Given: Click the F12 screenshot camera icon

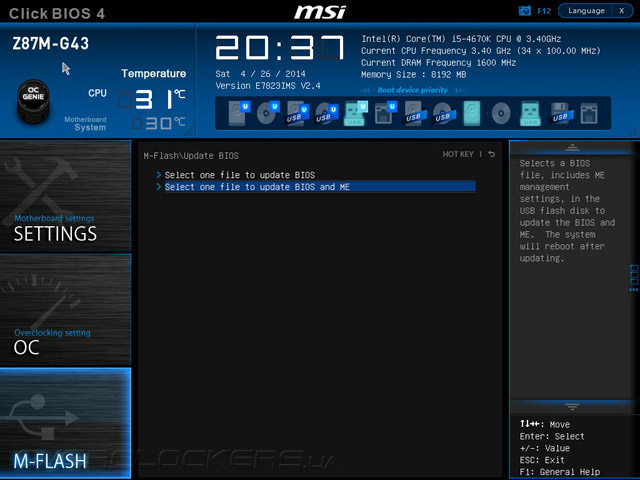Looking at the screenshot, I should click(524, 11).
